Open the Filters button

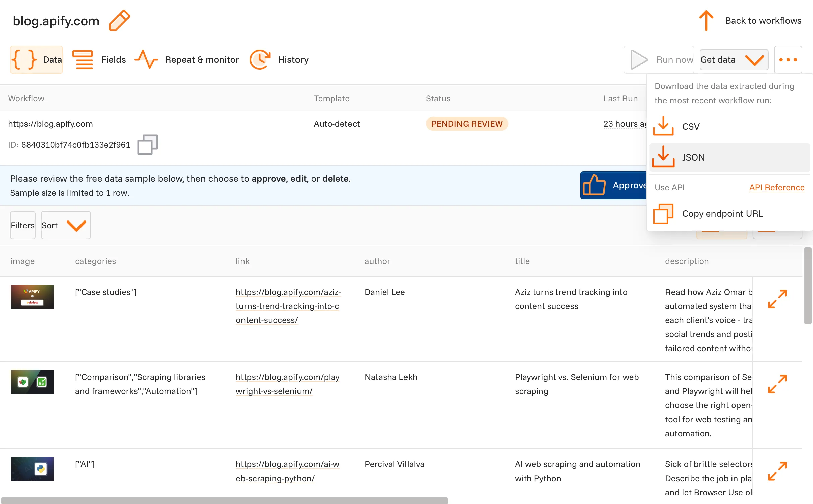tap(23, 225)
